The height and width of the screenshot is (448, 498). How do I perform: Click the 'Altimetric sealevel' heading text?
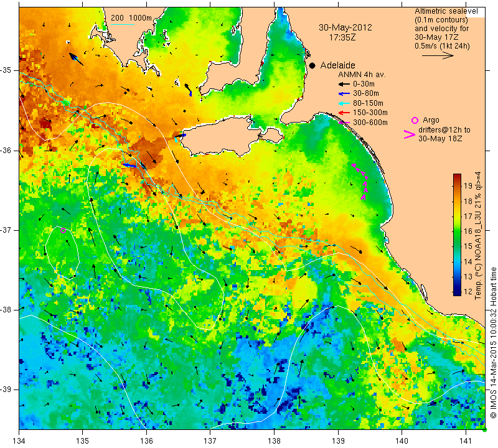coord(446,11)
